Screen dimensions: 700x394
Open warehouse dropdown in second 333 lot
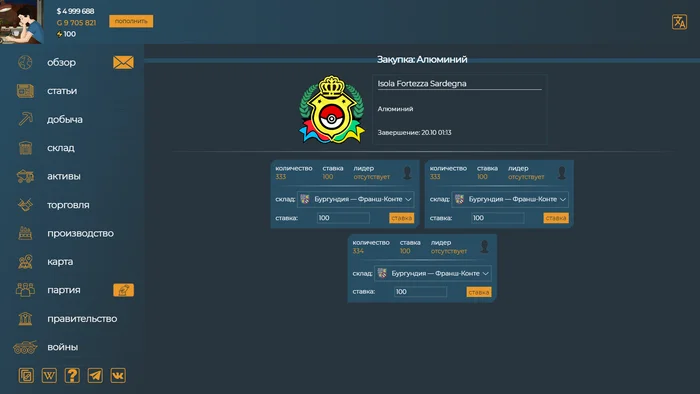tap(510, 199)
